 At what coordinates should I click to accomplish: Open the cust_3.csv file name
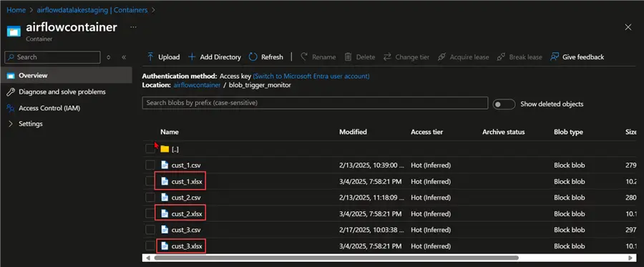[186, 230]
